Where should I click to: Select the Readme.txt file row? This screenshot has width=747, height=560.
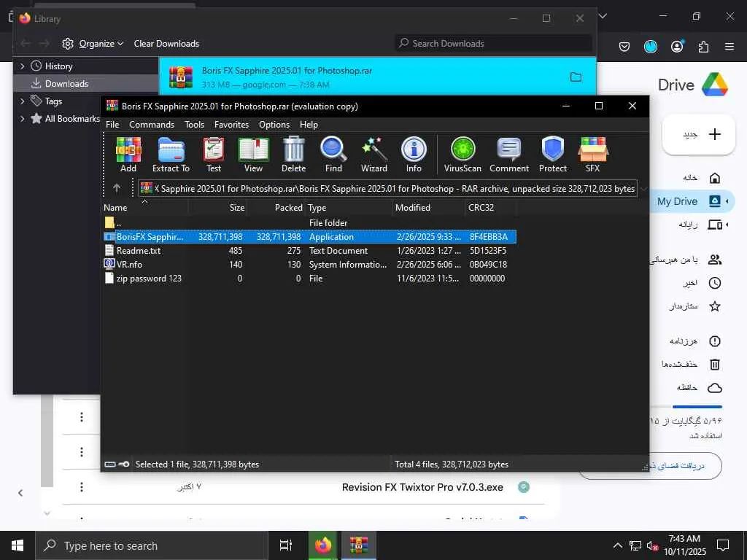click(309, 251)
